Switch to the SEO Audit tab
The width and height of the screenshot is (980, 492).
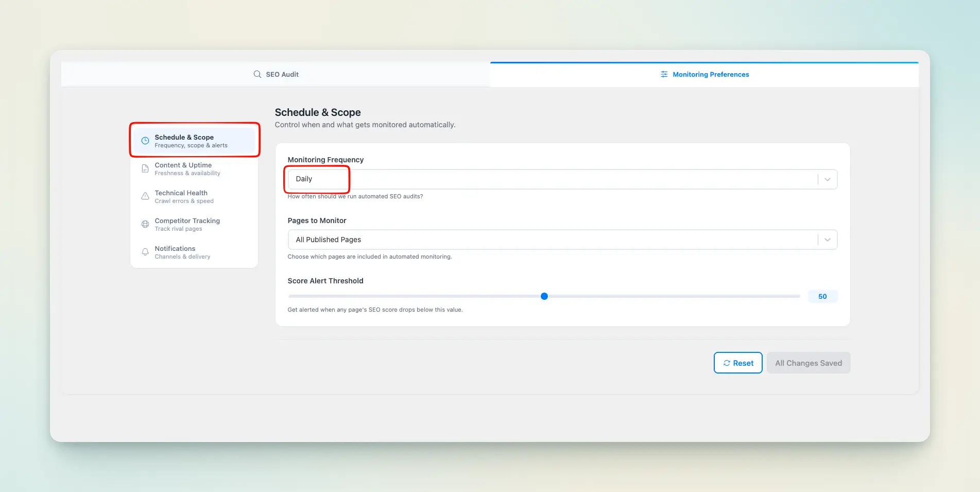point(276,74)
